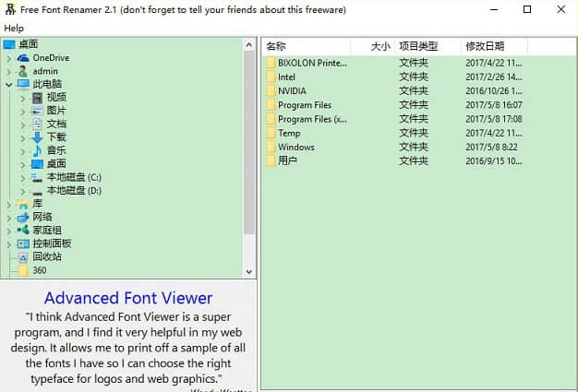Open the Help menu

[14, 29]
